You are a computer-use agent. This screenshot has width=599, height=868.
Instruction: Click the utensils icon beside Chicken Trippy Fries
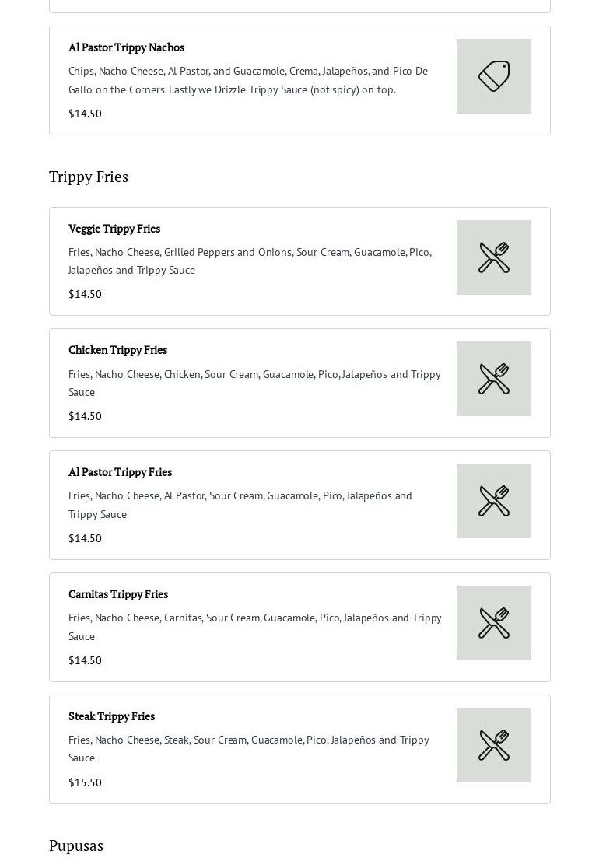494,379
